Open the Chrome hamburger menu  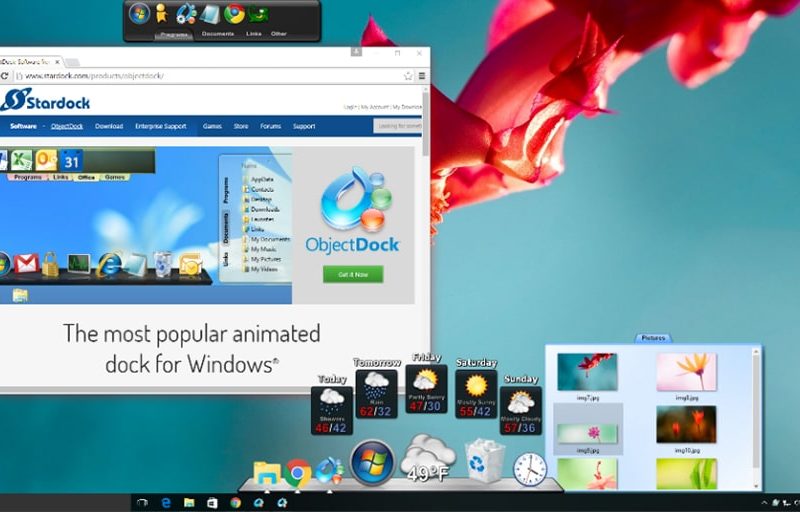click(x=422, y=76)
